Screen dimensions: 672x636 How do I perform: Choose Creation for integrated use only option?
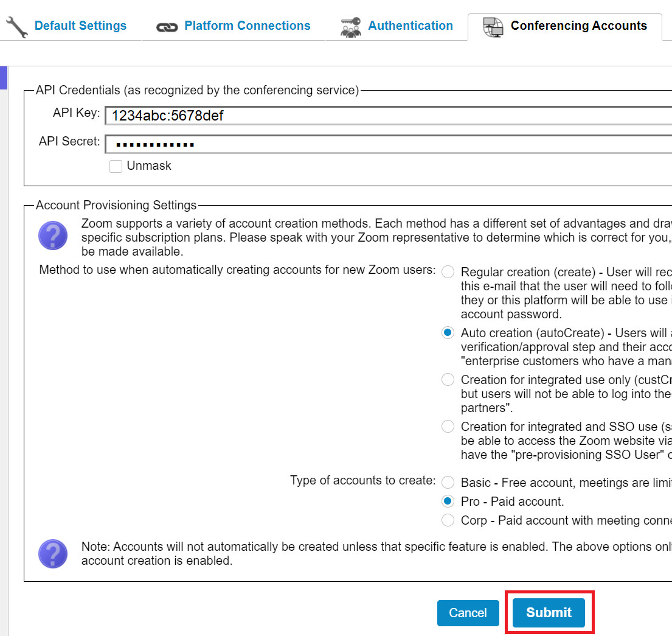[x=448, y=380]
